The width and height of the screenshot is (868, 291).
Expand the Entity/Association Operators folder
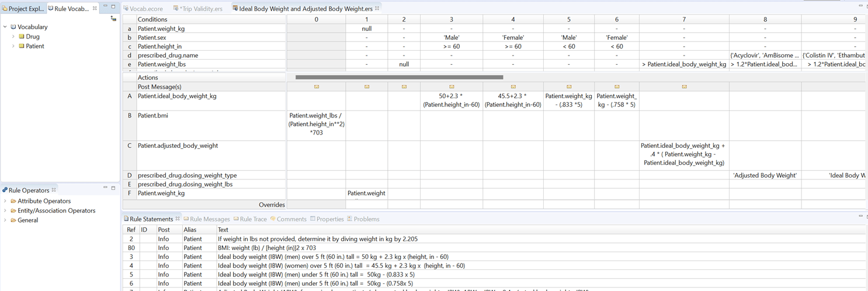5,210
